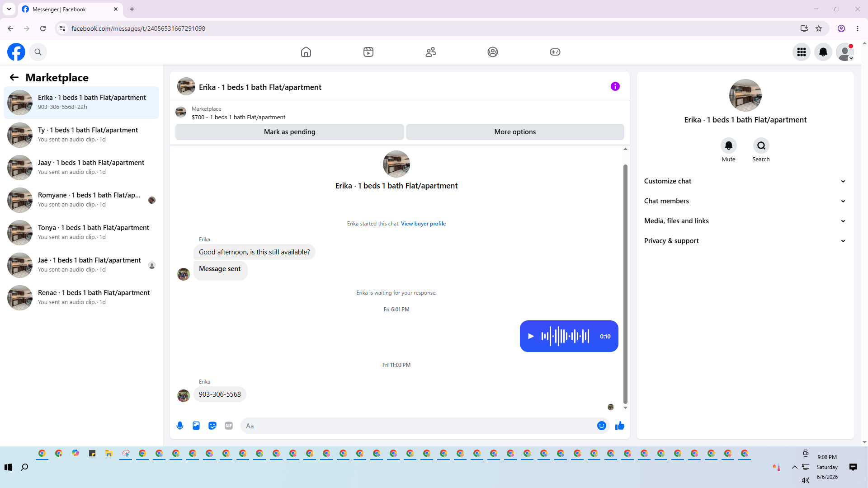Record a voice clip with microphone
The image size is (868, 488).
(180, 426)
